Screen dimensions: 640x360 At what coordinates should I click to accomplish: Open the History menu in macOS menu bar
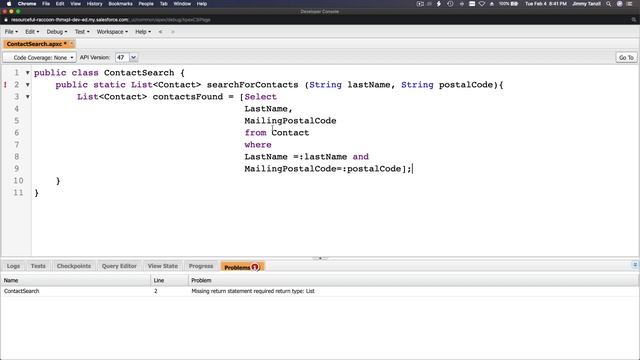click(95, 4)
